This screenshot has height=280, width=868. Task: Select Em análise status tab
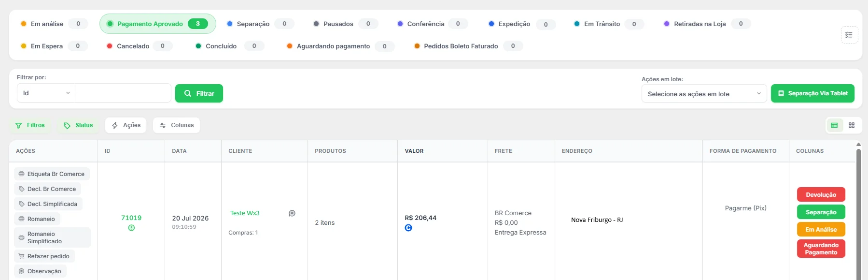[x=54, y=24]
